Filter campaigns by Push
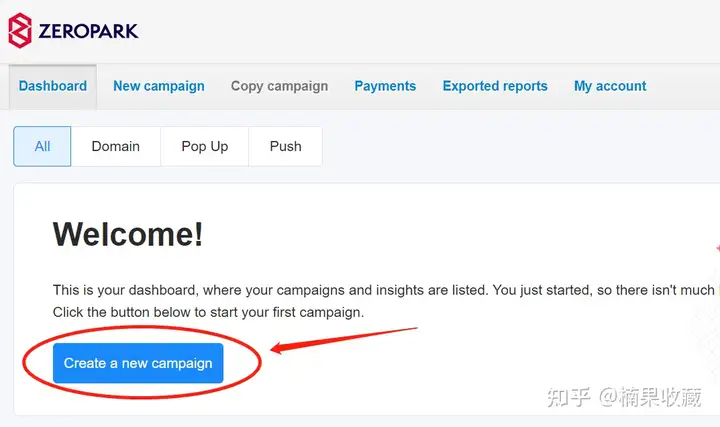This screenshot has width=720, height=427. [x=286, y=146]
